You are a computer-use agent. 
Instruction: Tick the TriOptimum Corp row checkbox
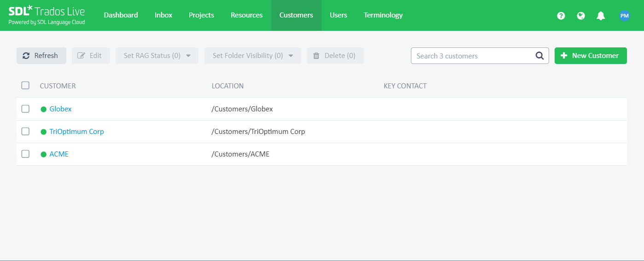[25, 131]
